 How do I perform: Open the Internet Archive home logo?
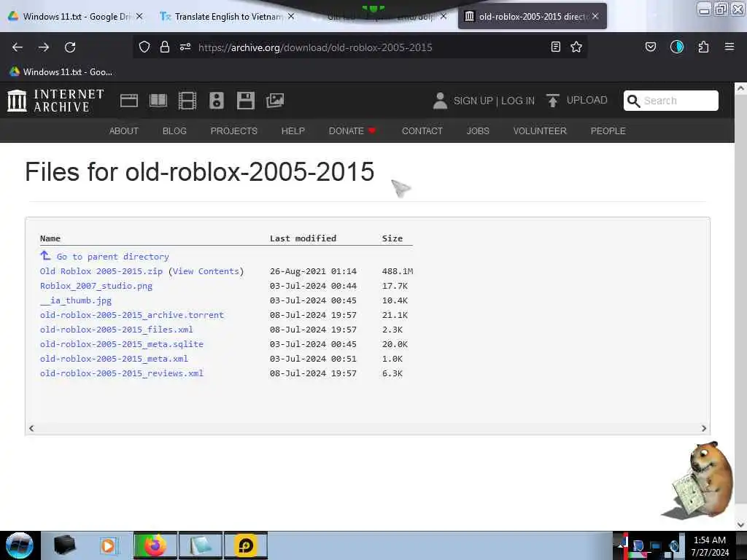(55, 101)
